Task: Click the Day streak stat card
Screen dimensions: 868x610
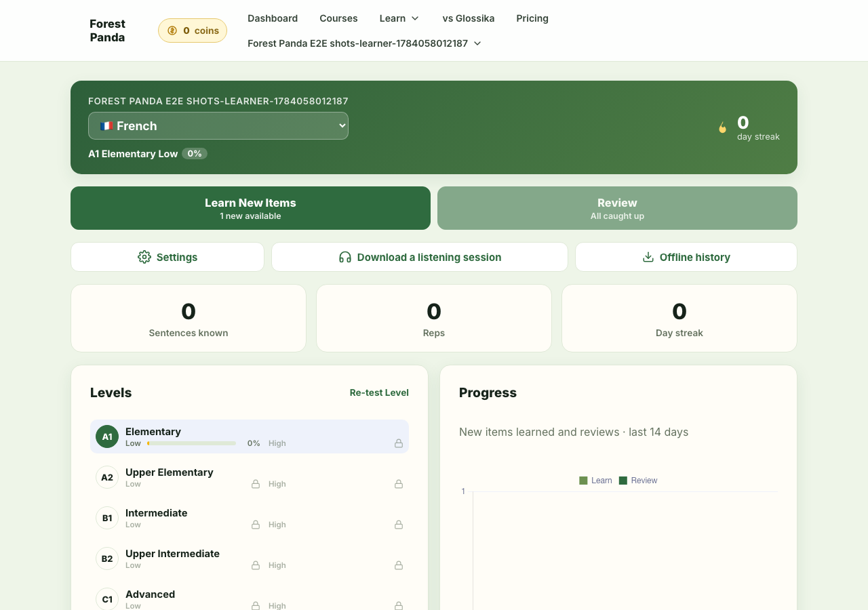Action: pyautogui.click(x=679, y=318)
